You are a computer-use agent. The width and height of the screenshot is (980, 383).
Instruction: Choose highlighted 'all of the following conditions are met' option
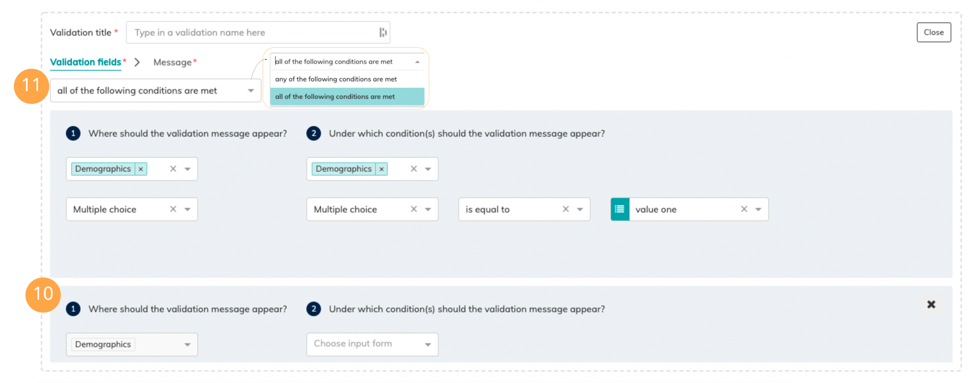coord(335,96)
